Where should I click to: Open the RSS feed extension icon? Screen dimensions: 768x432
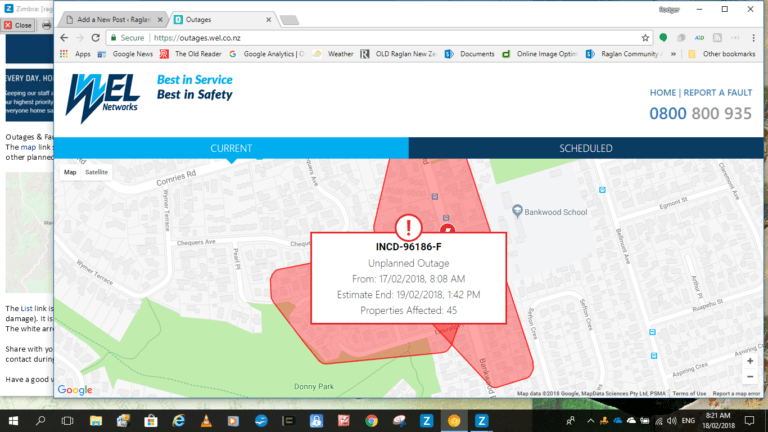(717, 38)
